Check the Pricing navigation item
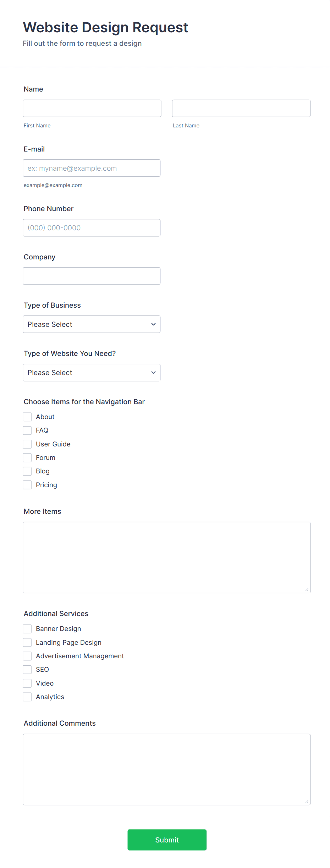The image size is (330, 868). coord(27,484)
